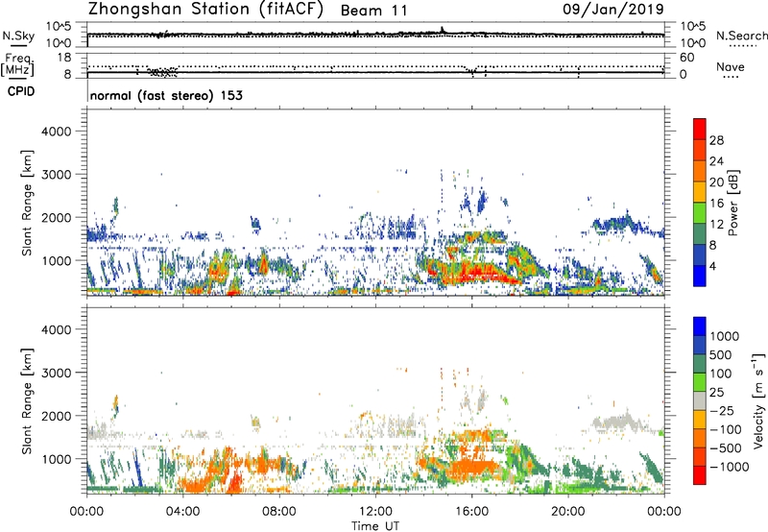Click the 16 tick on Power color bar
The width and height of the screenshot is (768, 532).
pos(716,204)
